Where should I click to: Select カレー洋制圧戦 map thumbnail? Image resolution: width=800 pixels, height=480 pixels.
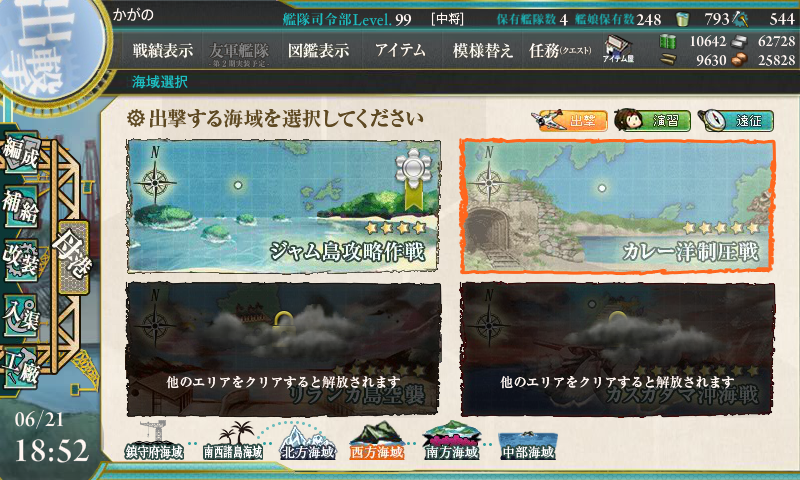(617, 206)
